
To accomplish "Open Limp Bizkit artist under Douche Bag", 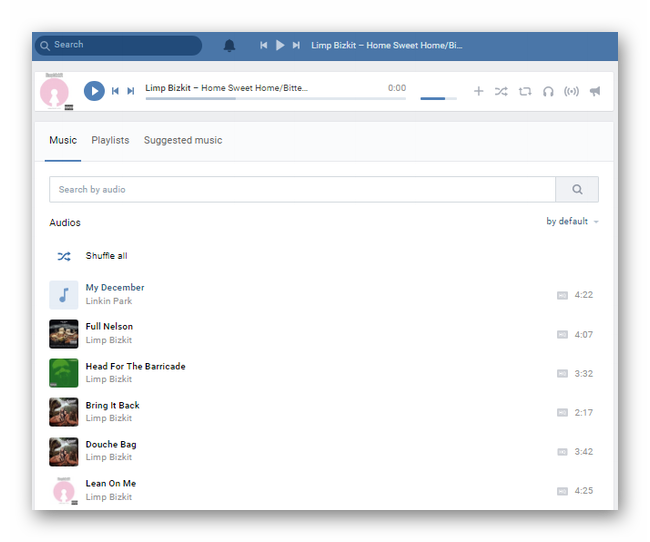I will coord(109,457).
